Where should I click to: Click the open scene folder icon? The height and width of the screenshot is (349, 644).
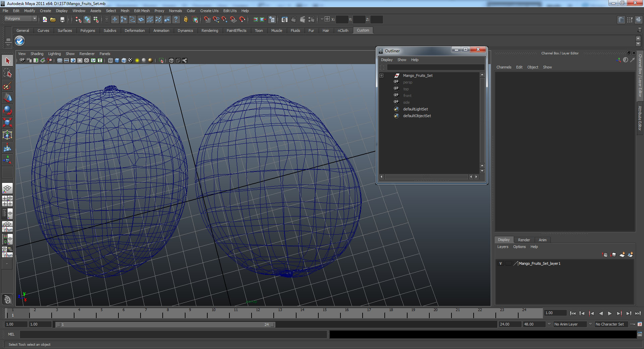(53, 19)
